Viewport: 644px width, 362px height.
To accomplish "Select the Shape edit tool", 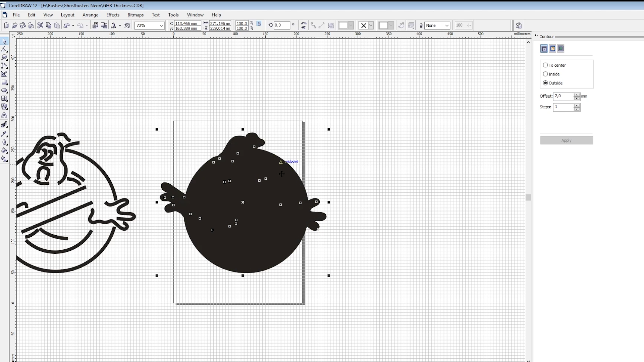I will coord(4,50).
